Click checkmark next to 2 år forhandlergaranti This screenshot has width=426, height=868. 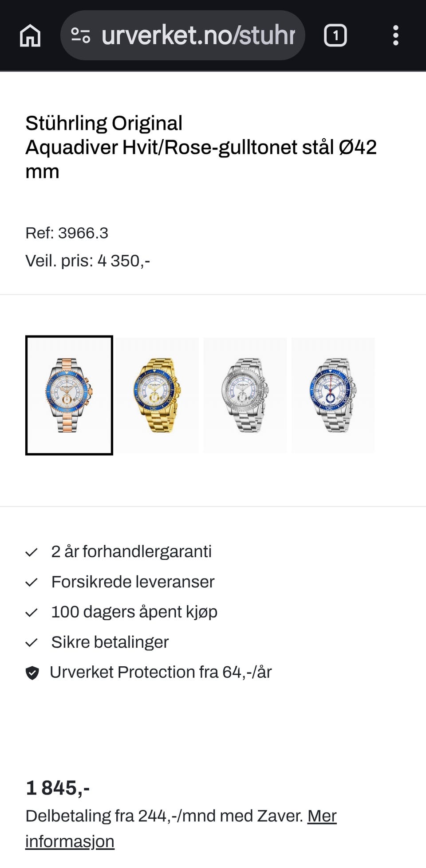32,552
